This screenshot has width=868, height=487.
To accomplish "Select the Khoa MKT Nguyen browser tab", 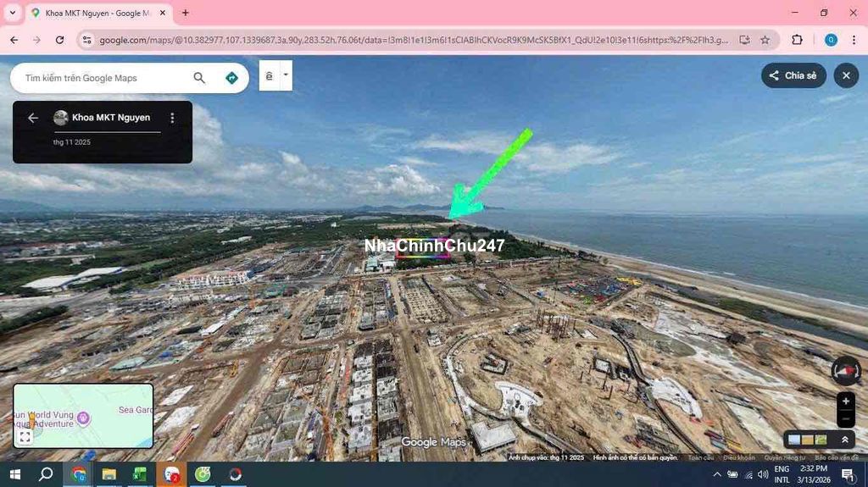I will 93,13.
